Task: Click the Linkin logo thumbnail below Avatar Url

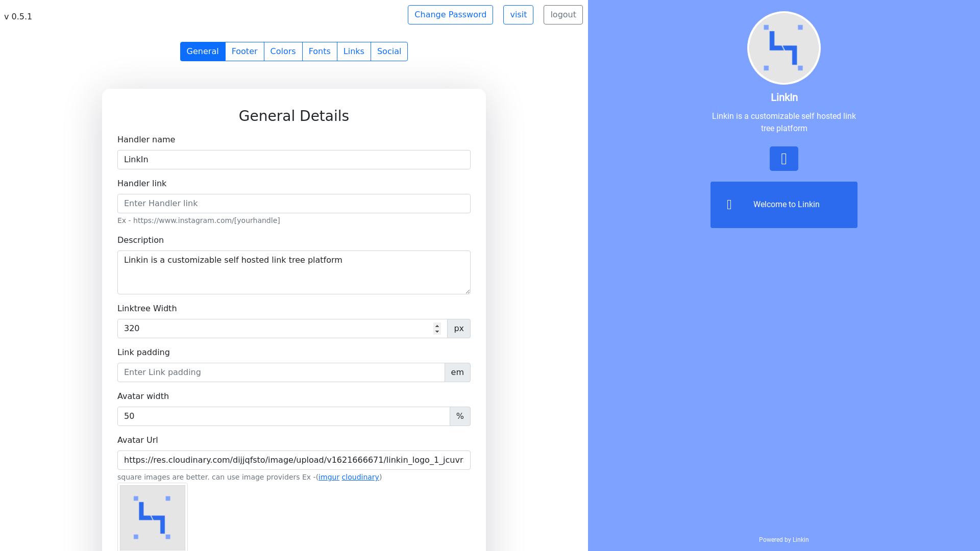Action: point(152,517)
